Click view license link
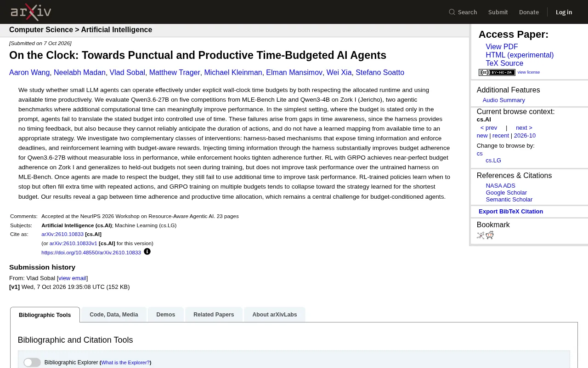 529,72
